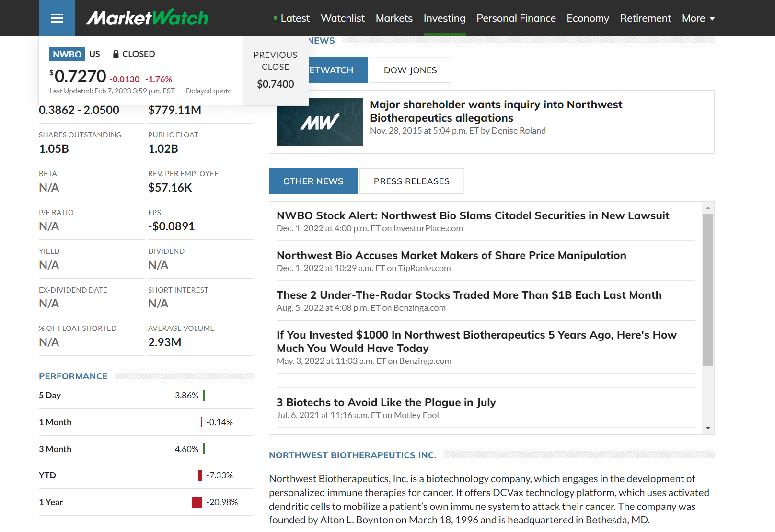Click the SHORT INTEREST label
Image resolution: width=775 pixels, height=532 pixels.
click(x=178, y=290)
